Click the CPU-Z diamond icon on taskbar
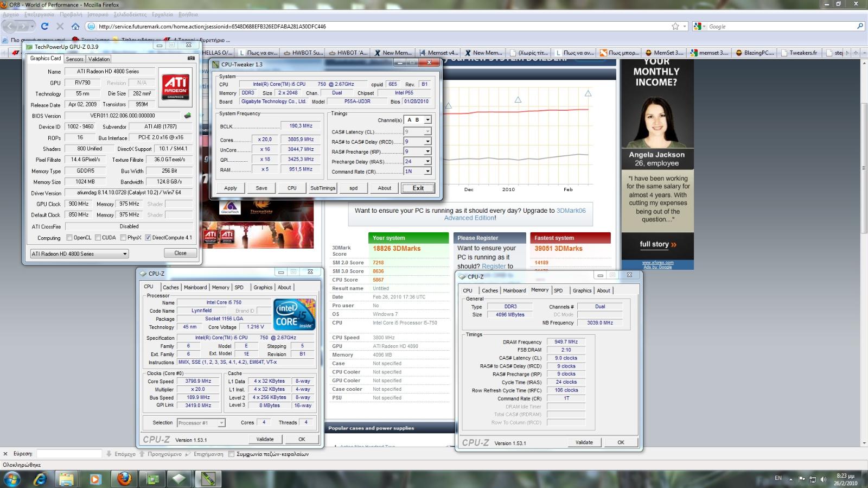This screenshot has width=868, height=488. [x=180, y=479]
